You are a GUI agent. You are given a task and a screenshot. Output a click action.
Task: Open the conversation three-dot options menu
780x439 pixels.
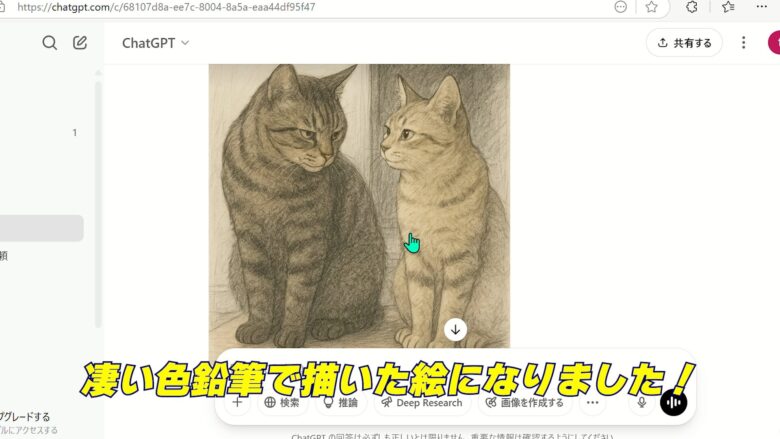[743, 43]
